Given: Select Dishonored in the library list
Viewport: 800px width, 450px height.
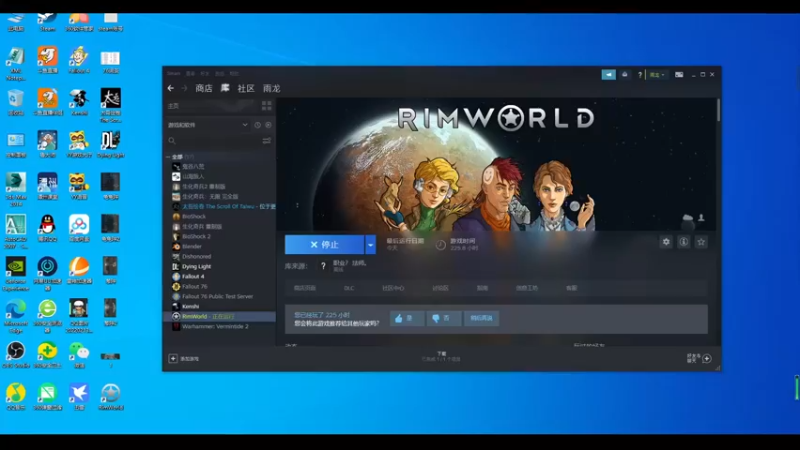Looking at the screenshot, I should (x=196, y=256).
